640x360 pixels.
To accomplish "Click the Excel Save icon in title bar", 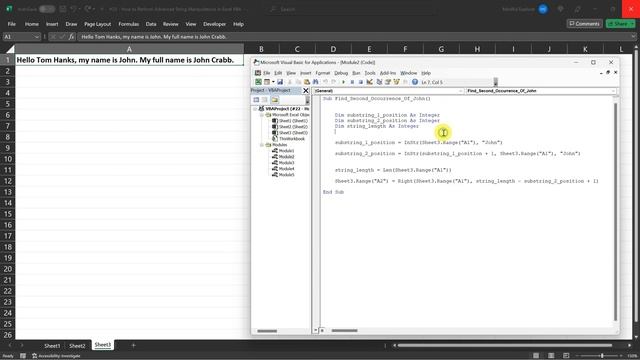I will click(63, 9).
